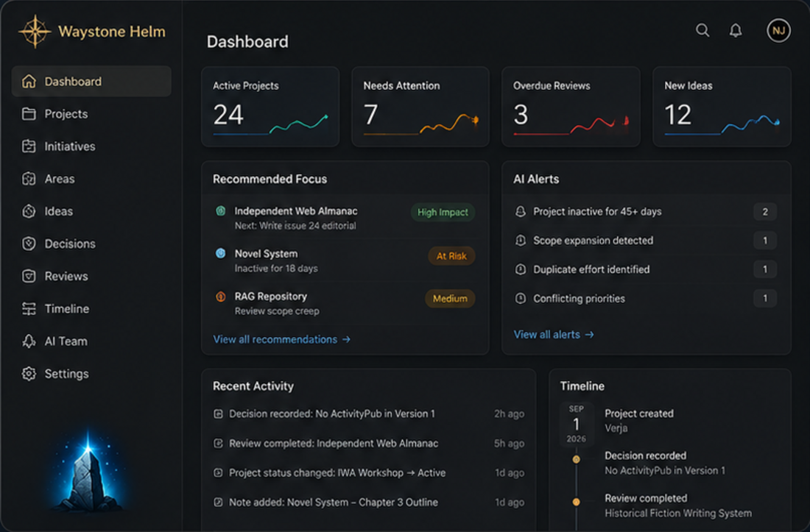This screenshot has width=810, height=532.
Task: Open notifications via the bell icon
Action: (736, 30)
